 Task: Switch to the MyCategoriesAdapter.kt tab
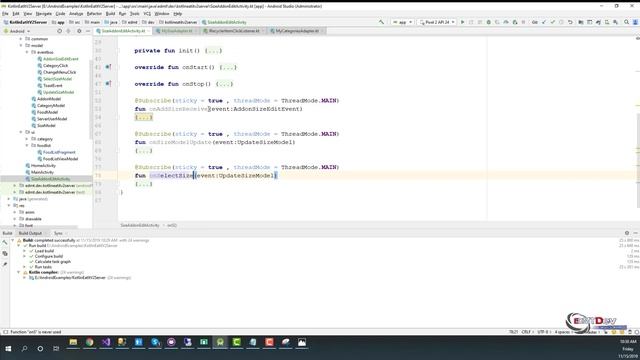(x=297, y=31)
